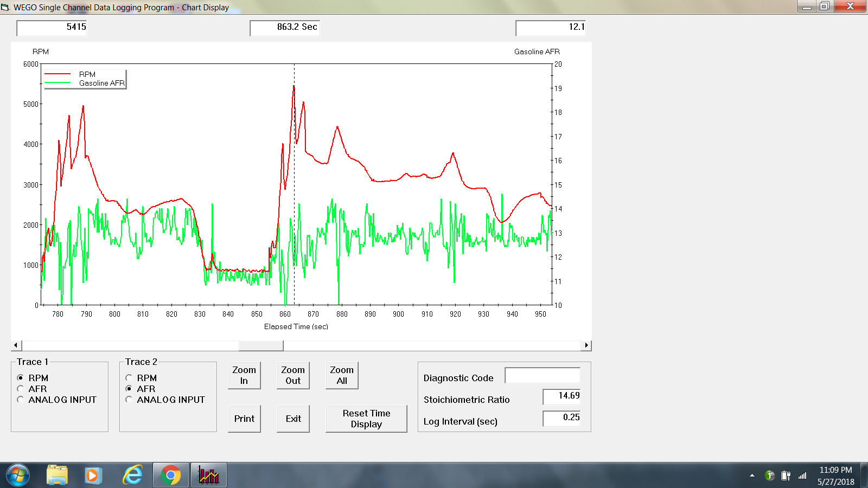Open Google Chrome from taskbar
This screenshot has width=868, height=488.
[x=170, y=476]
